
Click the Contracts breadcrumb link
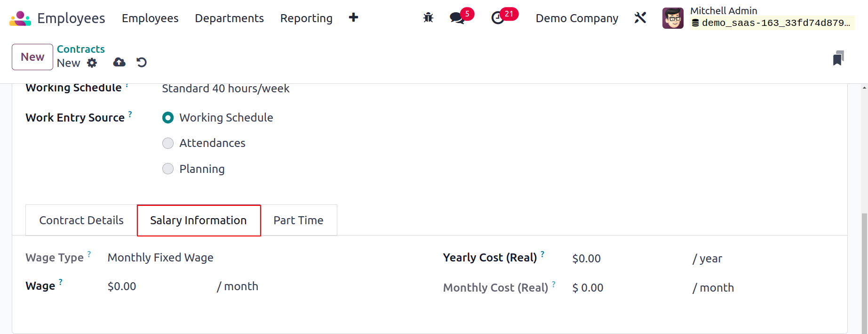click(x=81, y=49)
